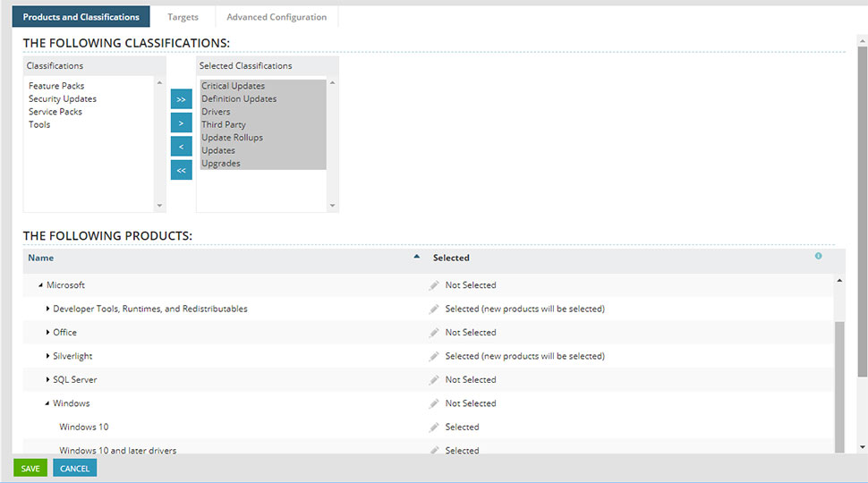Click Selected Classifications scroll up arrow
The image size is (868, 483).
click(332, 82)
